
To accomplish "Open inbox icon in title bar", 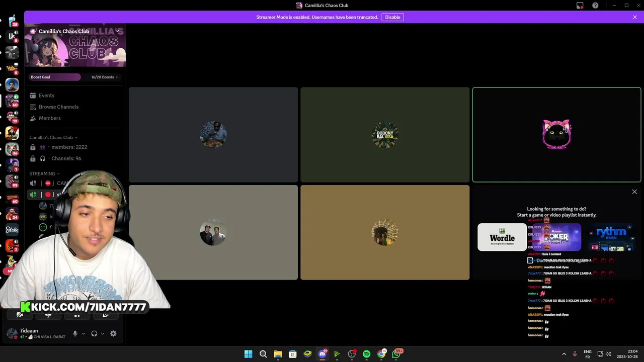I will (x=580, y=6).
